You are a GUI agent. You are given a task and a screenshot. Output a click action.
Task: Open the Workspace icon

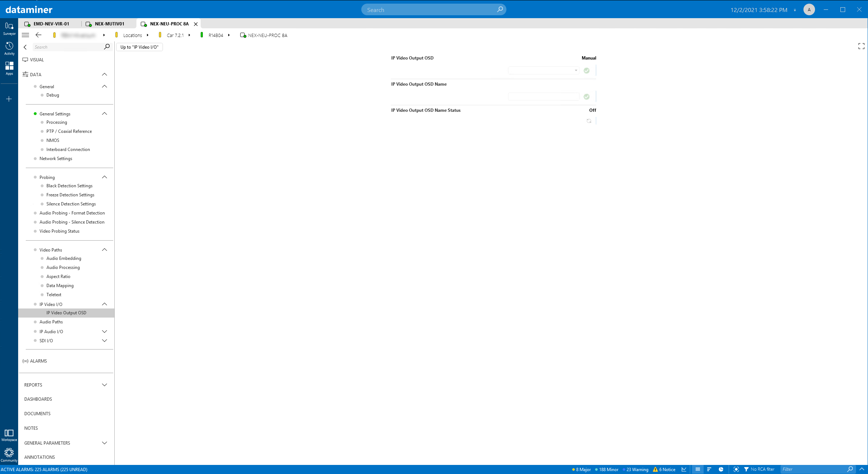[9, 435]
